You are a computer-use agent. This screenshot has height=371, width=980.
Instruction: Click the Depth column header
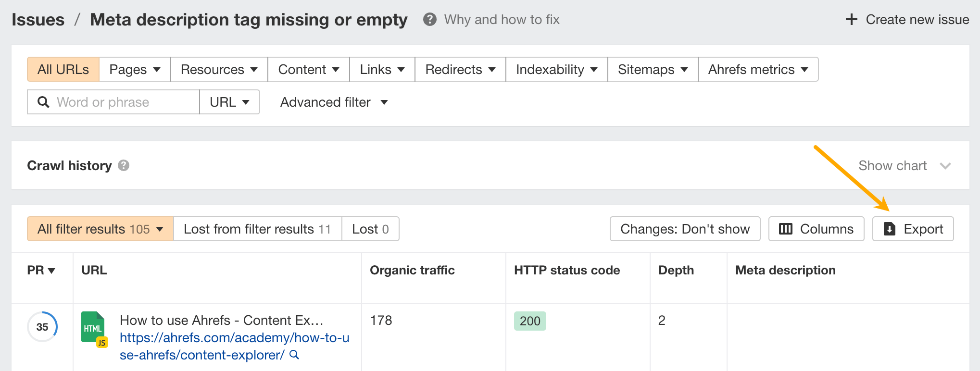[676, 271]
